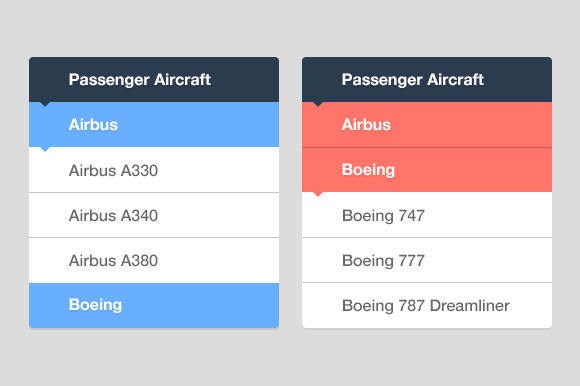Choose the Airbus A340 entry
The image size is (580, 386).
(154, 215)
